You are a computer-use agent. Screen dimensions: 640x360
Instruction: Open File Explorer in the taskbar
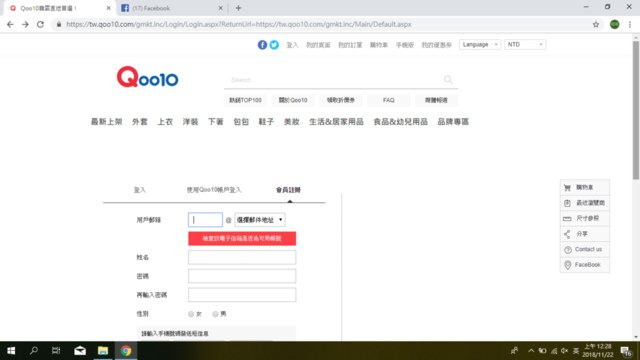click(x=103, y=351)
